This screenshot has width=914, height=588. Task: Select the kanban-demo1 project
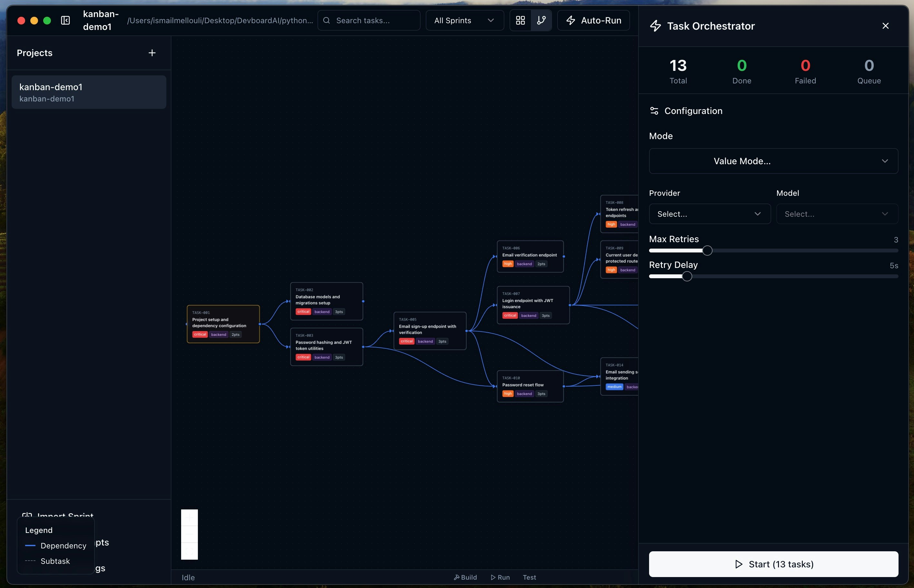tap(89, 92)
